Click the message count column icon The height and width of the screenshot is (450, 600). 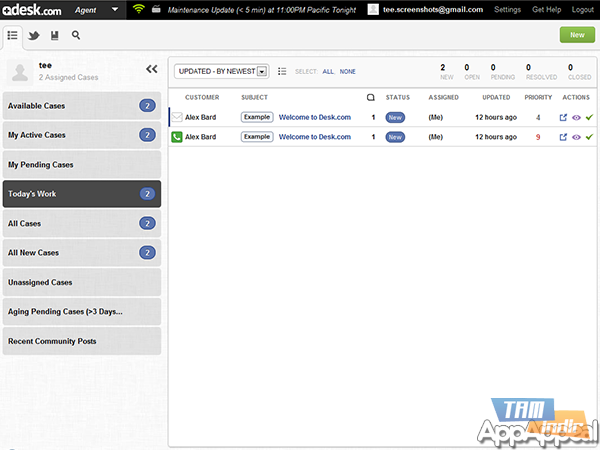tap(370, 97)
